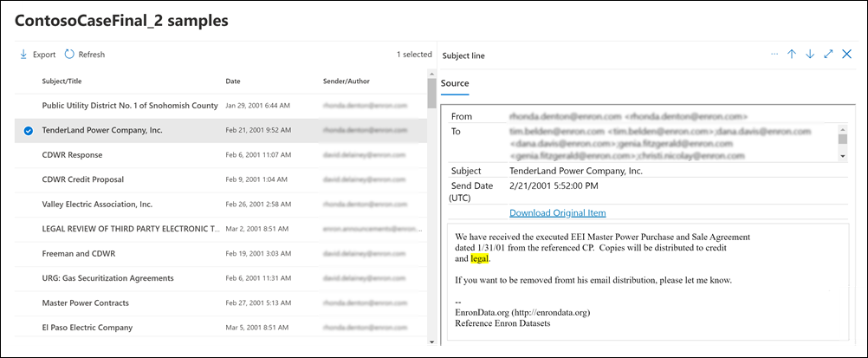868x358 pixels.
Task: Click the Feb 27, 2001 5:13 AM date
Action: pyautogui.click(x=257, y=303)
